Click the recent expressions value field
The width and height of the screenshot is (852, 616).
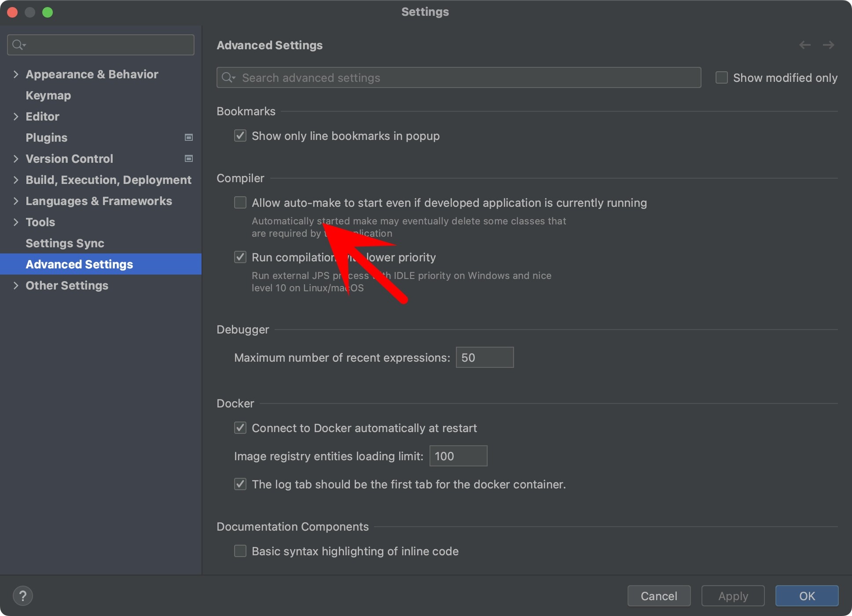coord(484,357)
